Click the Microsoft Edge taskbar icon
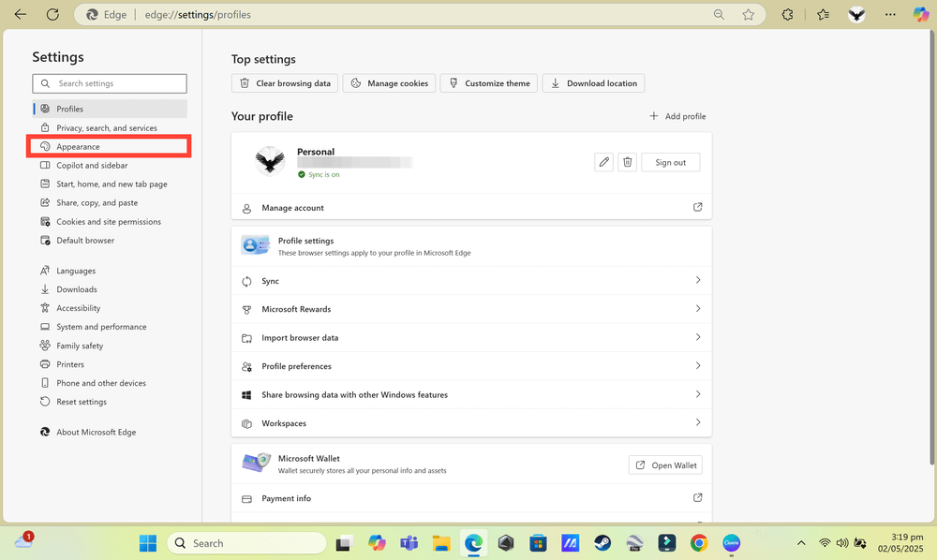937x560 pixels. [474, 543]
